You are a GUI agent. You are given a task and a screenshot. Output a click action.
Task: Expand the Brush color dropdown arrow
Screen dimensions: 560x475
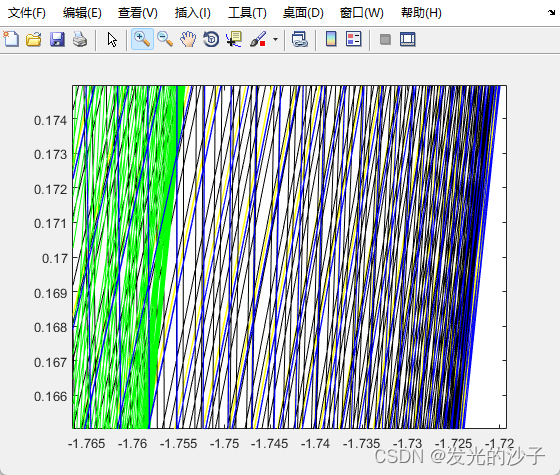[275, 39]
